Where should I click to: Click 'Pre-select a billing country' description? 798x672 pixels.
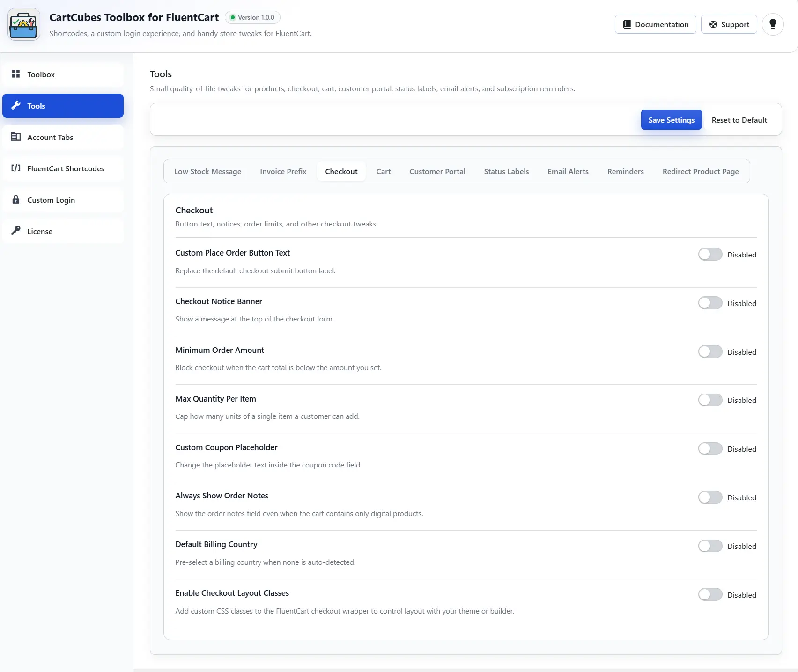tap(265, 562)
